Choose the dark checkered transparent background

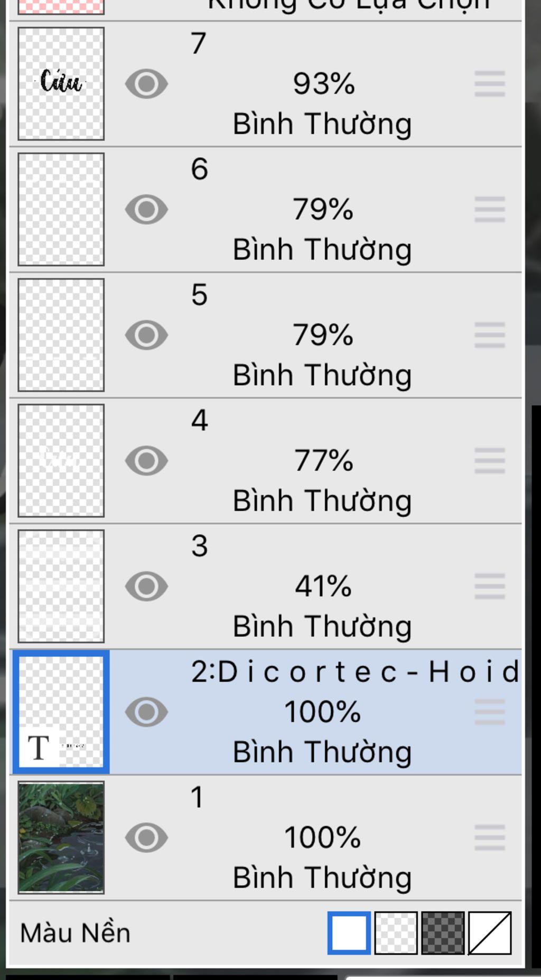point(443,933)
